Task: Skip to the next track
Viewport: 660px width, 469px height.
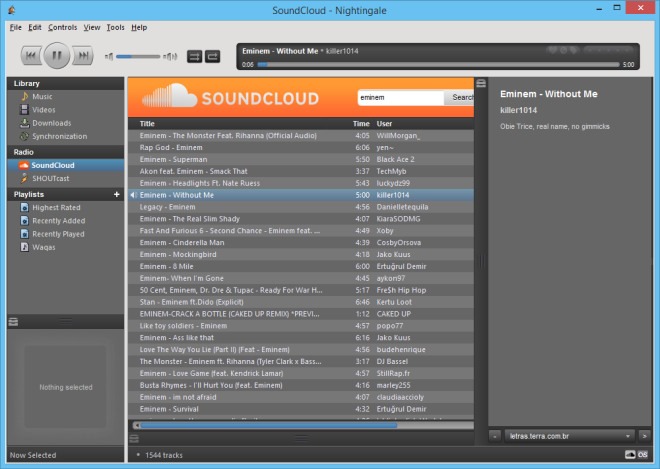Action: pyautogui.click(x=83, y=56)
